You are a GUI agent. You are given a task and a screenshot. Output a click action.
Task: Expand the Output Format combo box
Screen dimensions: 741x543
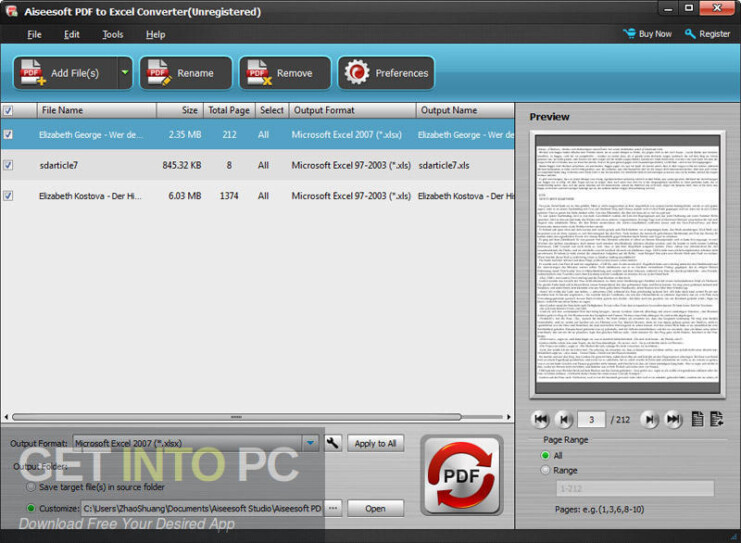310,443
